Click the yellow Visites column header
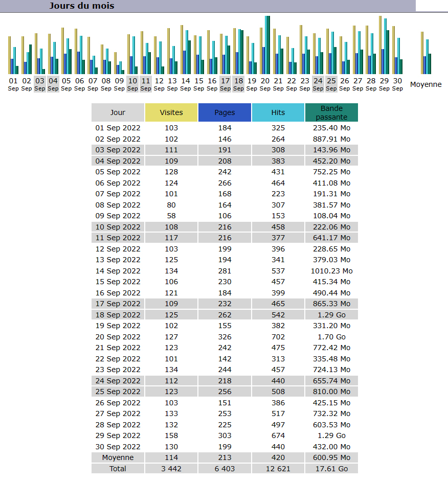This screenshot has width=448, height=483. [171, 112]
